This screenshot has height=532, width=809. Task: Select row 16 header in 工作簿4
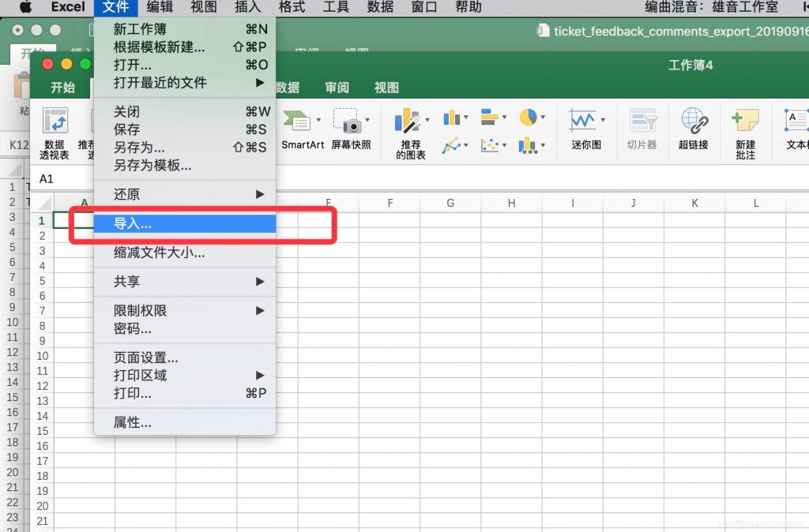click(43, 446)
